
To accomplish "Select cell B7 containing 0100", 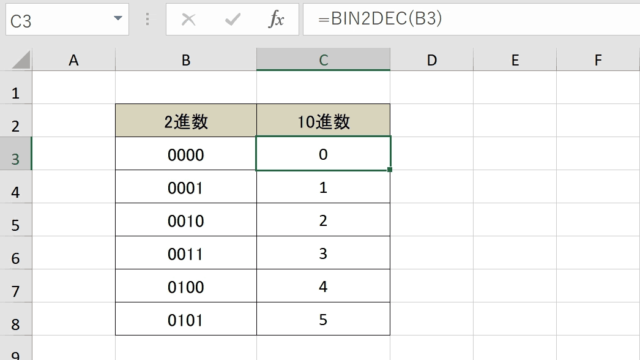I will pos(186,286).
